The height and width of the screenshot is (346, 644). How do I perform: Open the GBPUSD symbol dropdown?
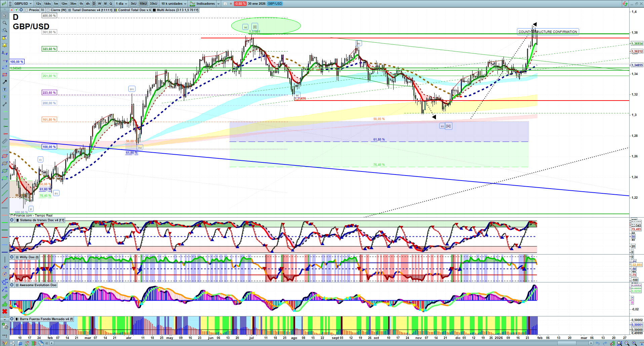(x=23, y=4)
